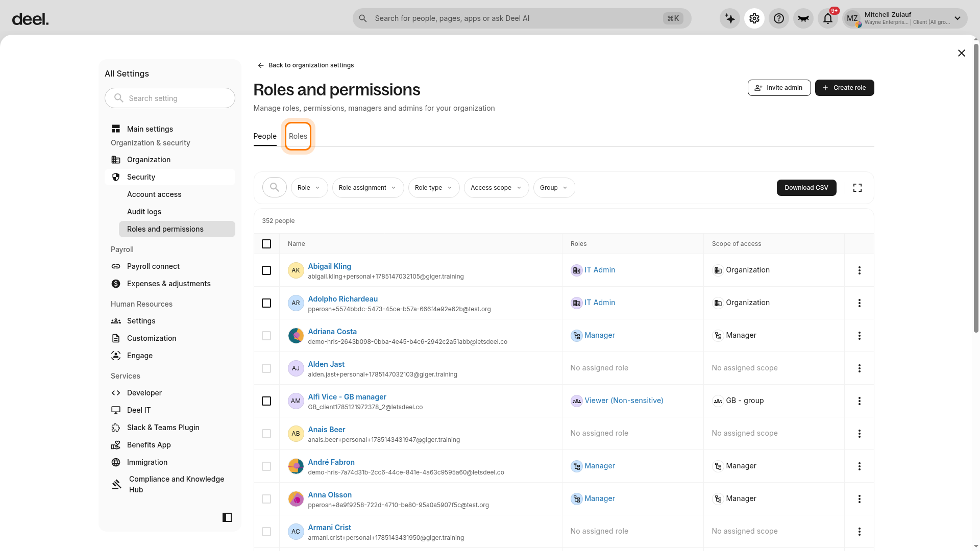
Task: Close the settings panel with X
Action: click(962, 53)
